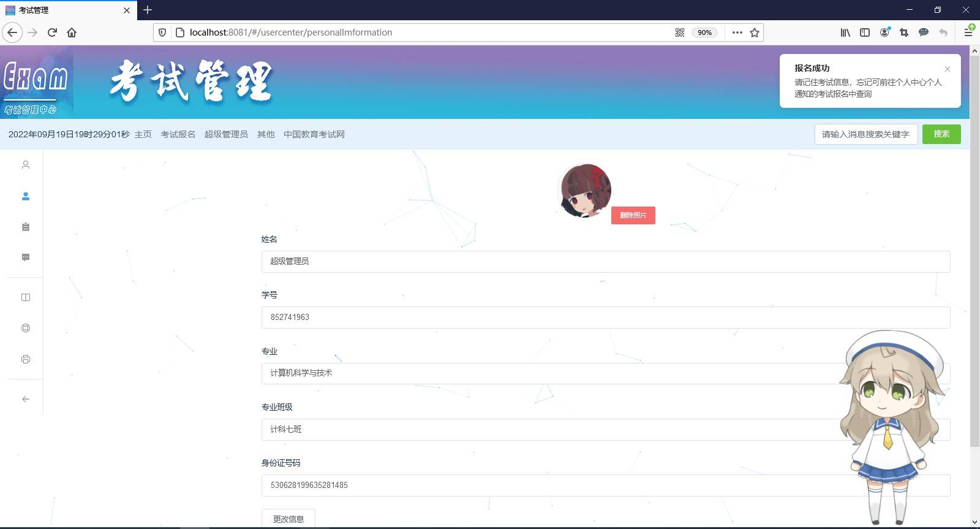980x529 pixels.
Task: Open the Firefox account icon
Action: point(884,32)
